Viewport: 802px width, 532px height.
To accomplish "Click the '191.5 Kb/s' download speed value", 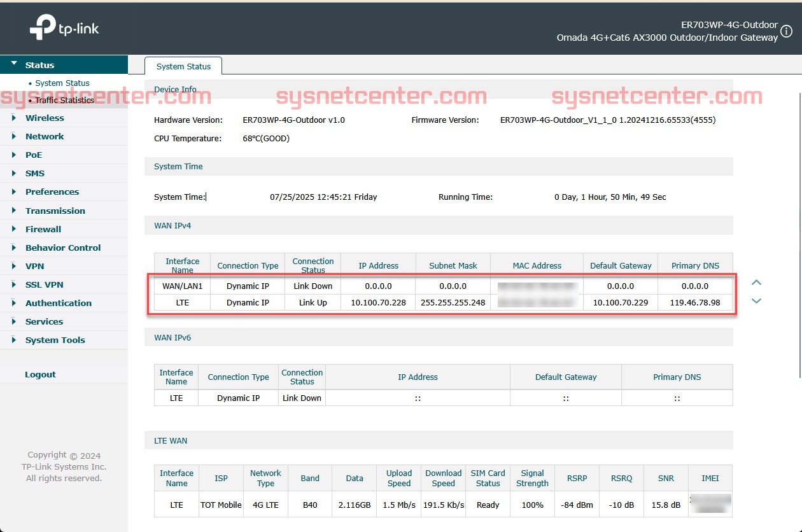I will 444,505.
